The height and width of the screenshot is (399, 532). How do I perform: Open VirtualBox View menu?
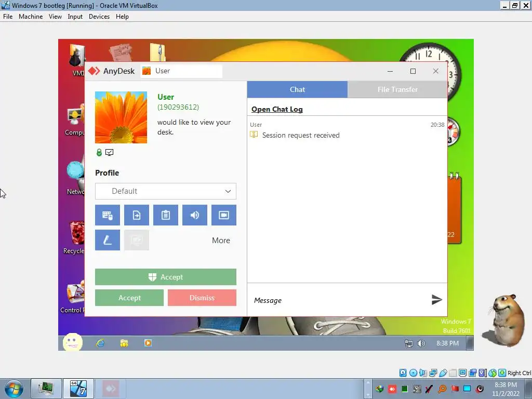coord(55,16)
